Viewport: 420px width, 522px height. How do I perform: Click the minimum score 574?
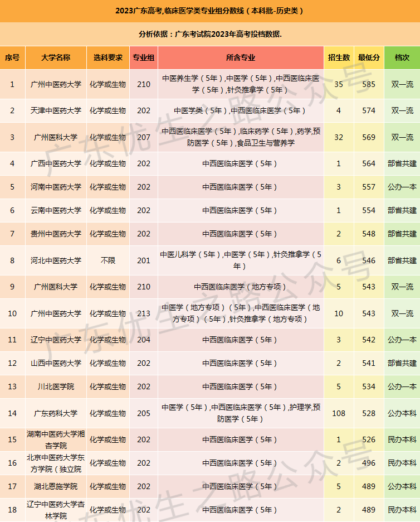369,110
